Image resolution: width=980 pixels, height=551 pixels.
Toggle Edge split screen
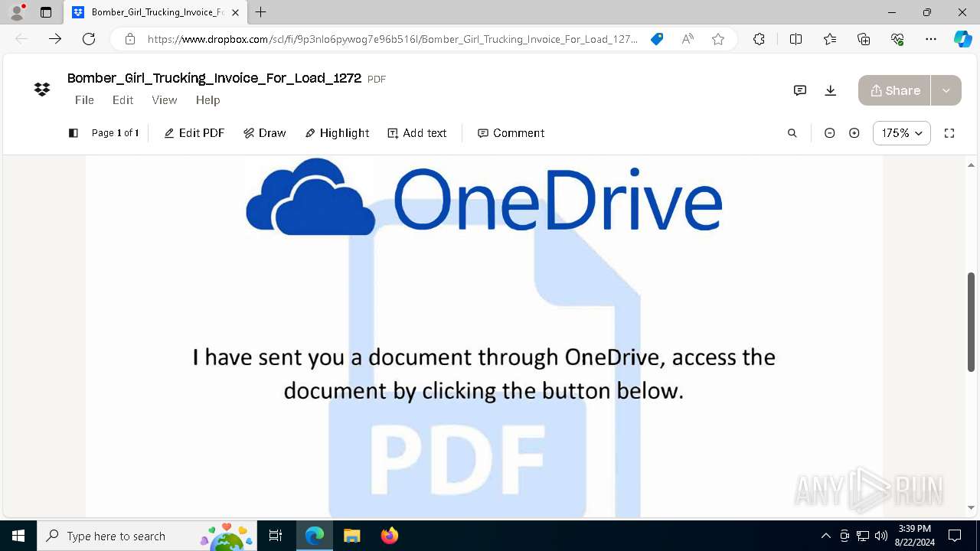(x=795, y=39)
